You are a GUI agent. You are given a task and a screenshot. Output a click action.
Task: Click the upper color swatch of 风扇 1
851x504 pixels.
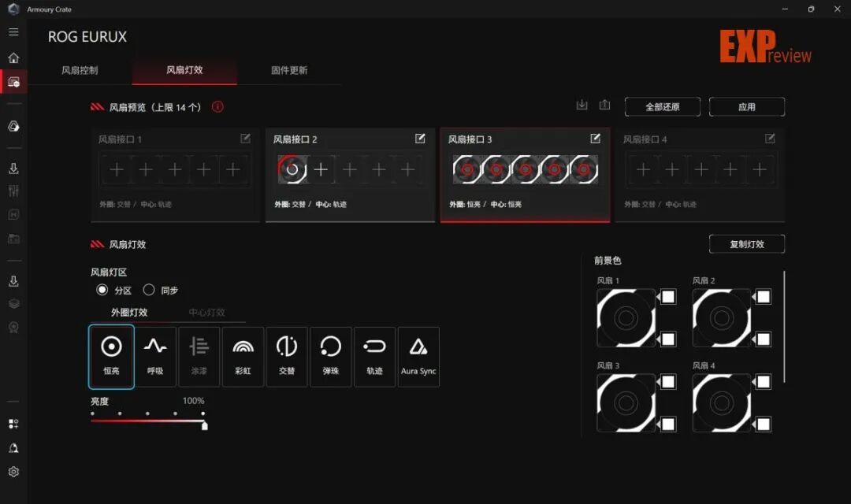click(x=668, y=296)
